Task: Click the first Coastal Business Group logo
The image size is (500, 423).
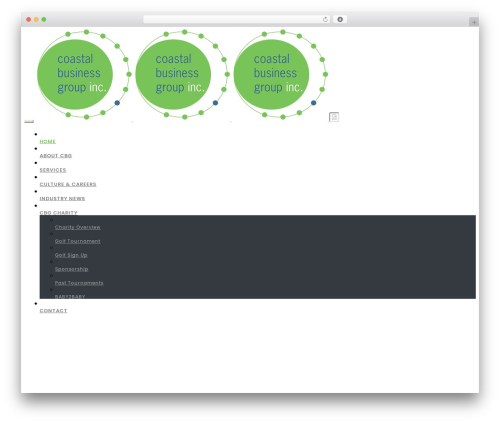Action: 84,74
